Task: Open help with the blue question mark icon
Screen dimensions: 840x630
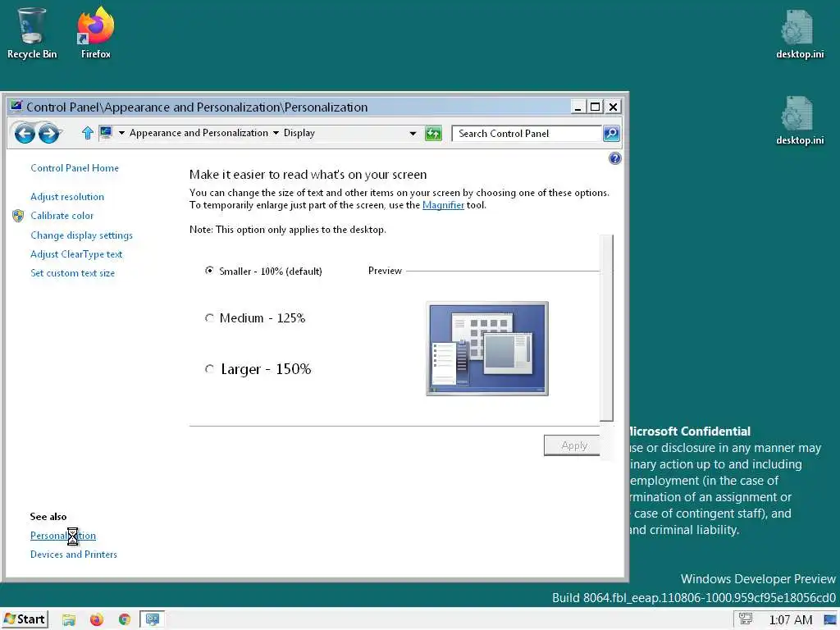Action: [614, 158]
